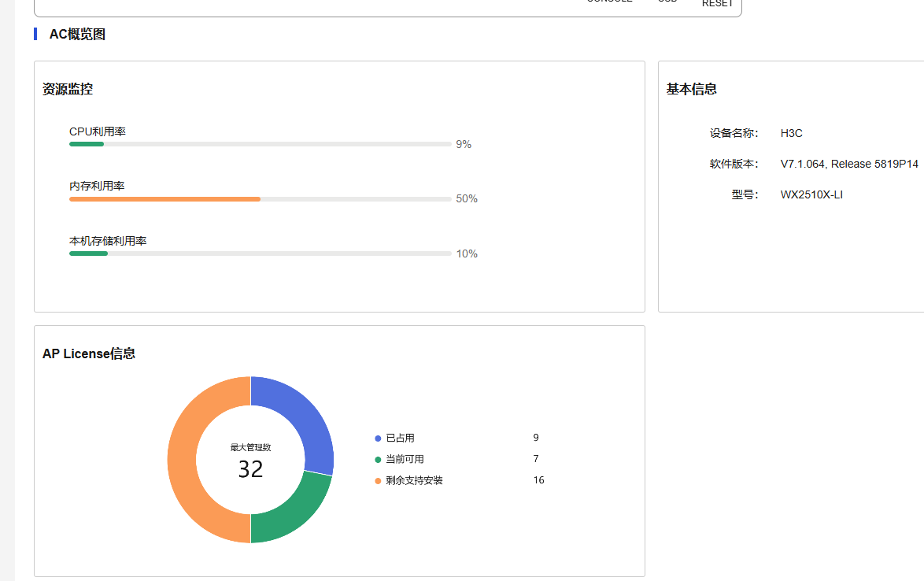The image size is (924, 581).
Task: Click the 资源监控 panel title
Action: pos(68,89)
